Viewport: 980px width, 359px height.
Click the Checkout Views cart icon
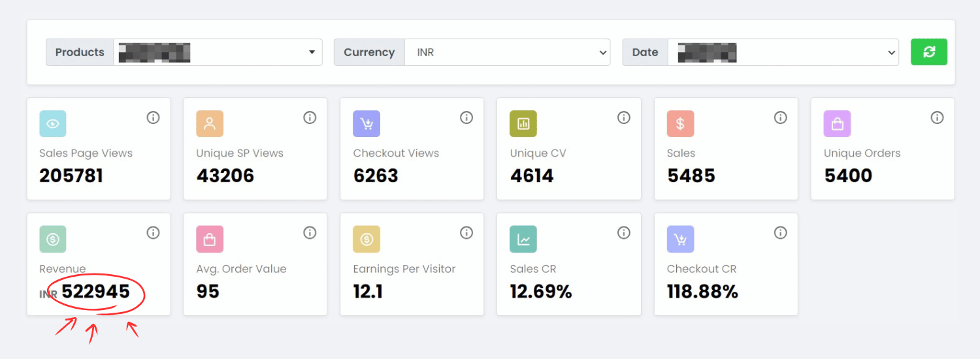367,124
